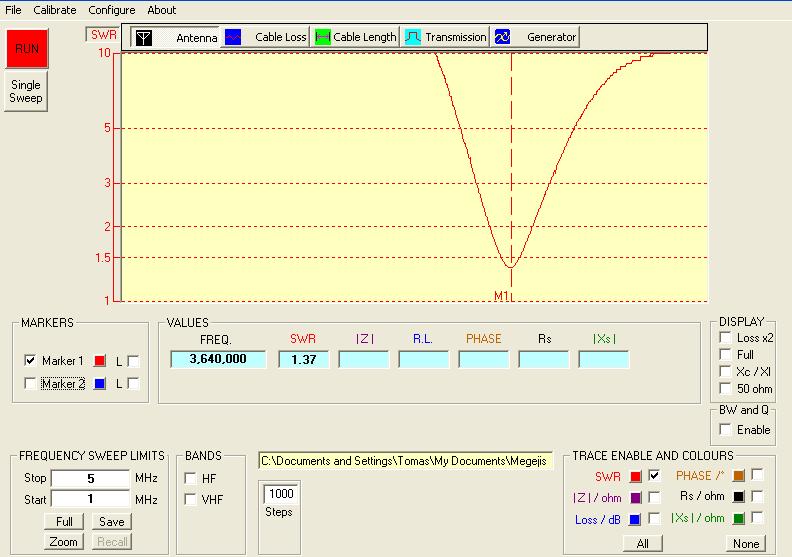
Task: Uncheck the Marker 1 checkbox
Action: point(30,361)
